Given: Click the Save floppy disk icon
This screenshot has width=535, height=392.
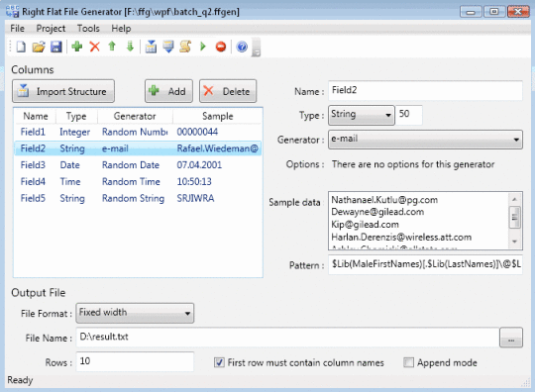Looking at the screenshot, I should coord(55,47).
